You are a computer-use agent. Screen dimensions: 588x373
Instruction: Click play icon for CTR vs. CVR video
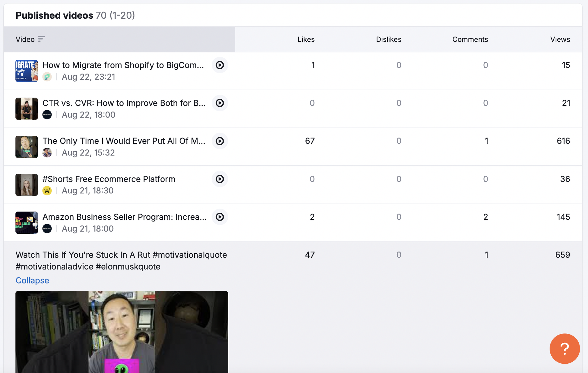coord(219,103)
